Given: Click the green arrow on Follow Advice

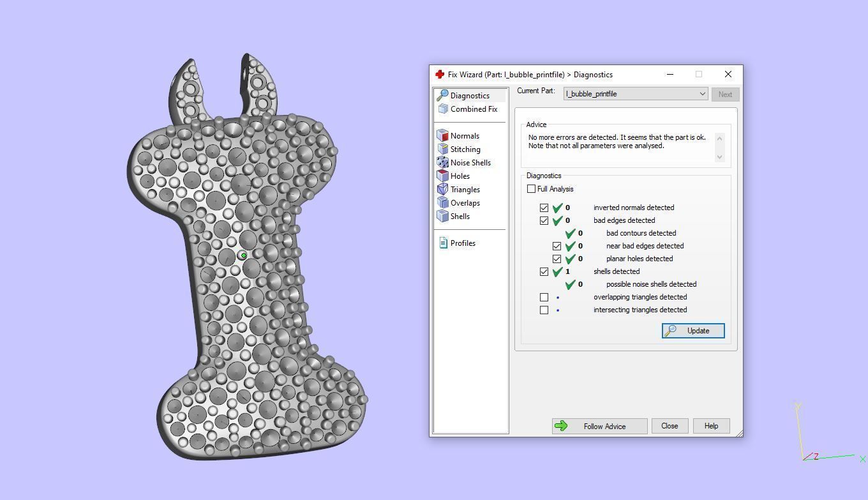Looking at the screenshot, I should 562,426.
